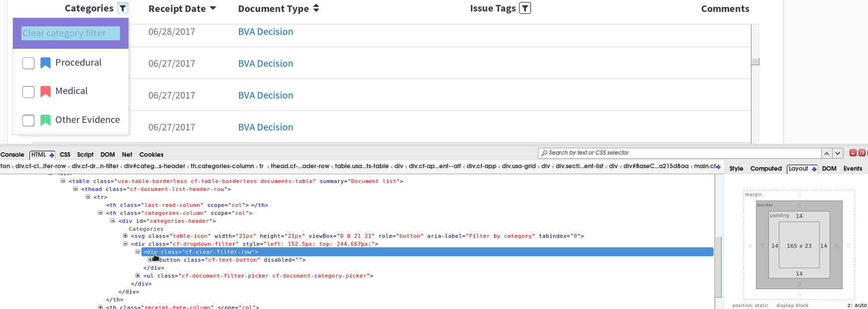
Task: Open Layout tab options dropdown arrow
Action: coord(814,169)
